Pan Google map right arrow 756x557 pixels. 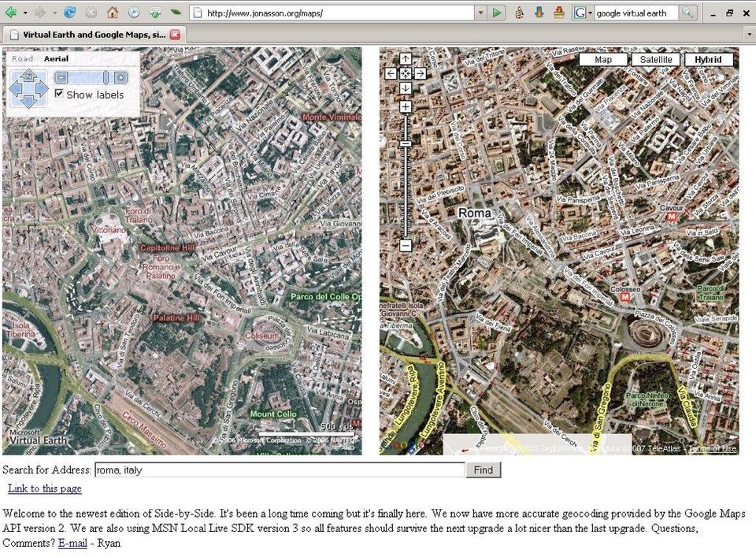tap(420, 73)
